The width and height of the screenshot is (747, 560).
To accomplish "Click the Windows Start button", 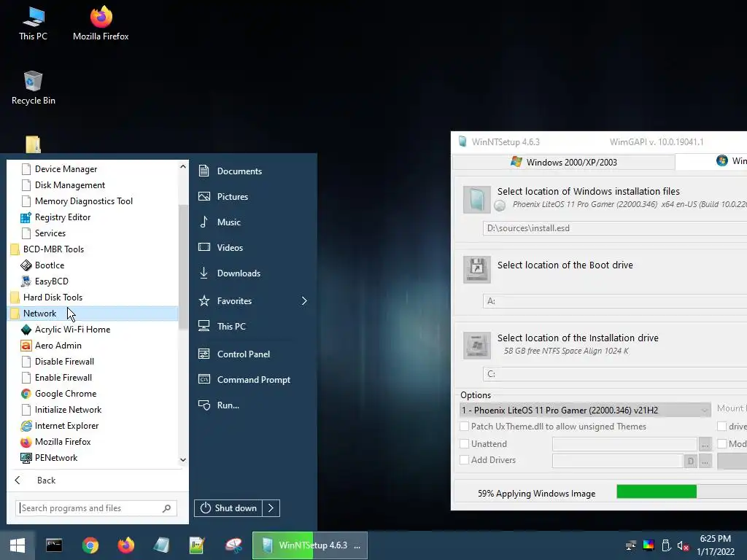I will [18, 545].
